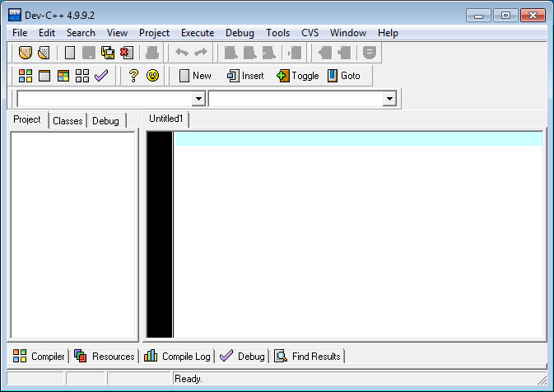Maximize the Dev-C++ window

click(505, 16)
